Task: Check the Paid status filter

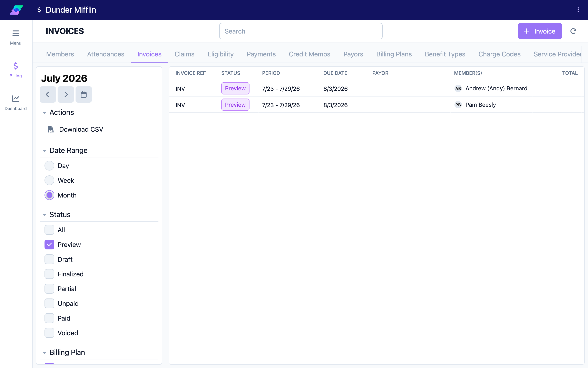Action: [x=49, y=318]
